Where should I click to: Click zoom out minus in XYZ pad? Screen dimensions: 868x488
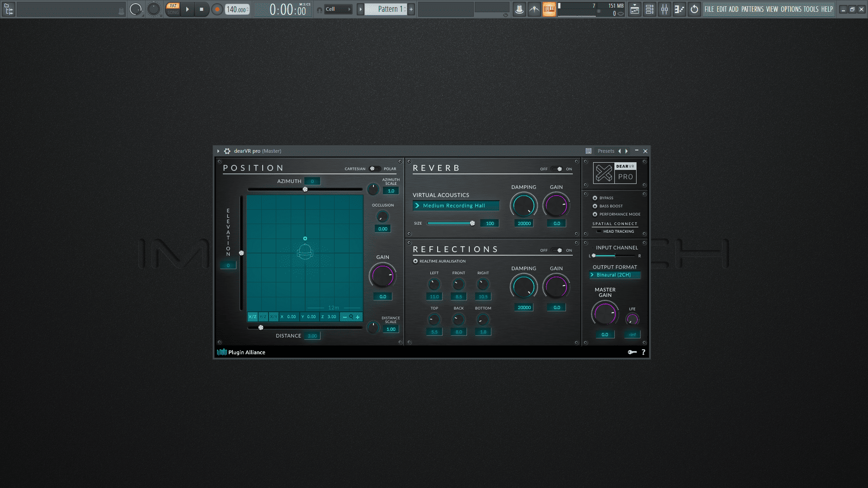(x=345, y=317)
